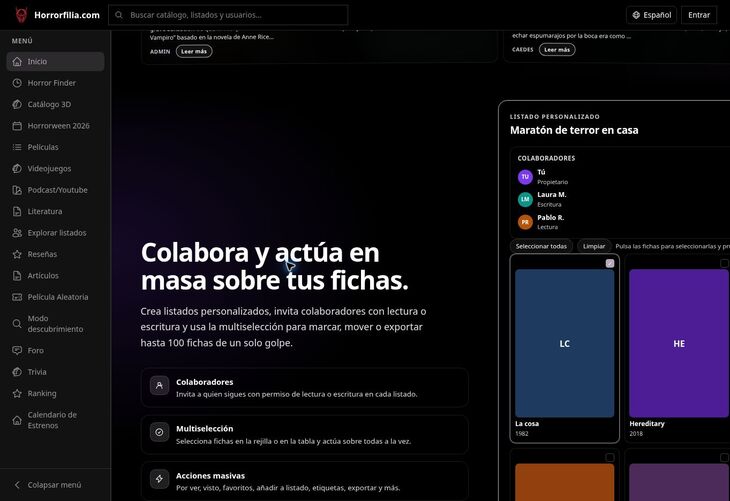The height and width of the screenshot is (501, 730).
Task: Click the Laura M. collaborator name
Action: 552,195
